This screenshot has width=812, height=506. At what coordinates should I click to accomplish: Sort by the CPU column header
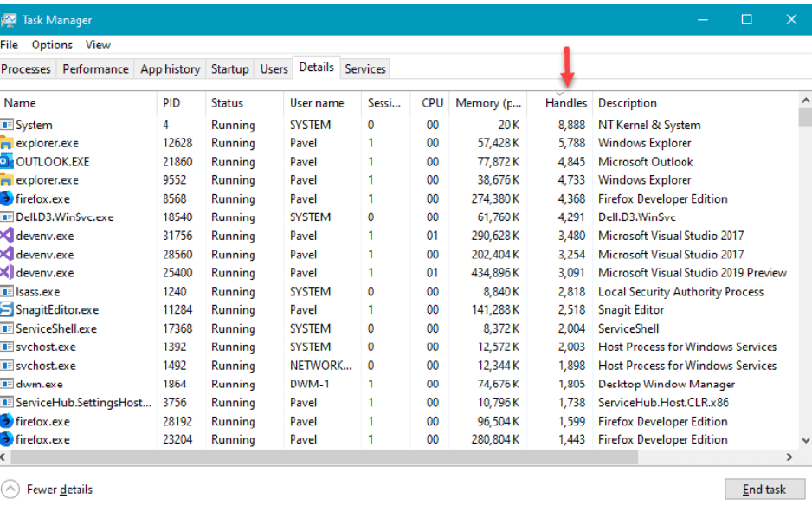tap(430, 103)
